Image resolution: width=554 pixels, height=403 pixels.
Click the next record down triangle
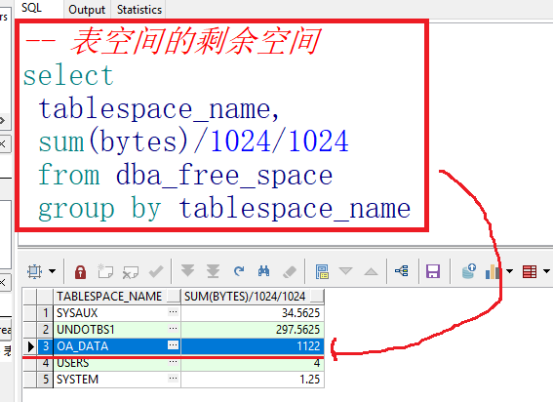click(346, 271)
